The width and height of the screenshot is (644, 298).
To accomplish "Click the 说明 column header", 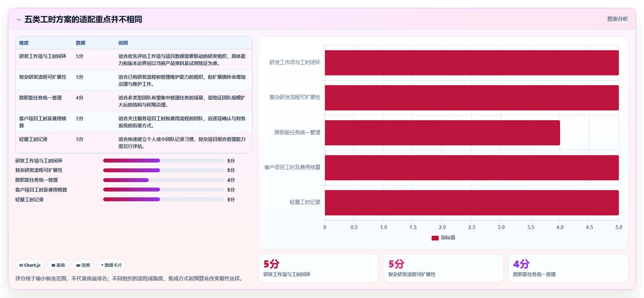I will pos(123,43).
